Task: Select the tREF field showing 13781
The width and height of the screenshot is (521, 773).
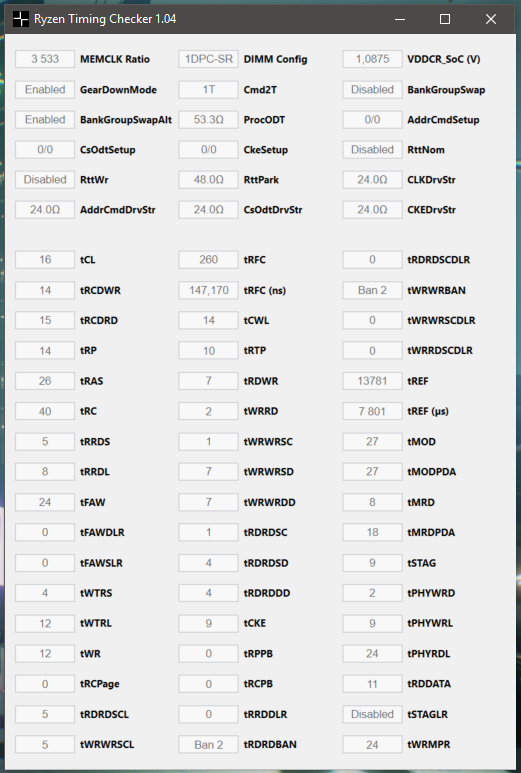Action: (372, 381)
